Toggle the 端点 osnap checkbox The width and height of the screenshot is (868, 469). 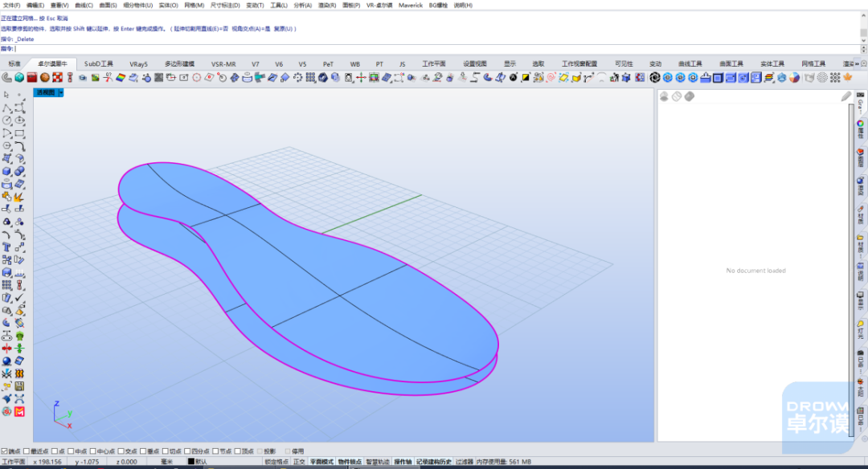(x=5, y=451)
